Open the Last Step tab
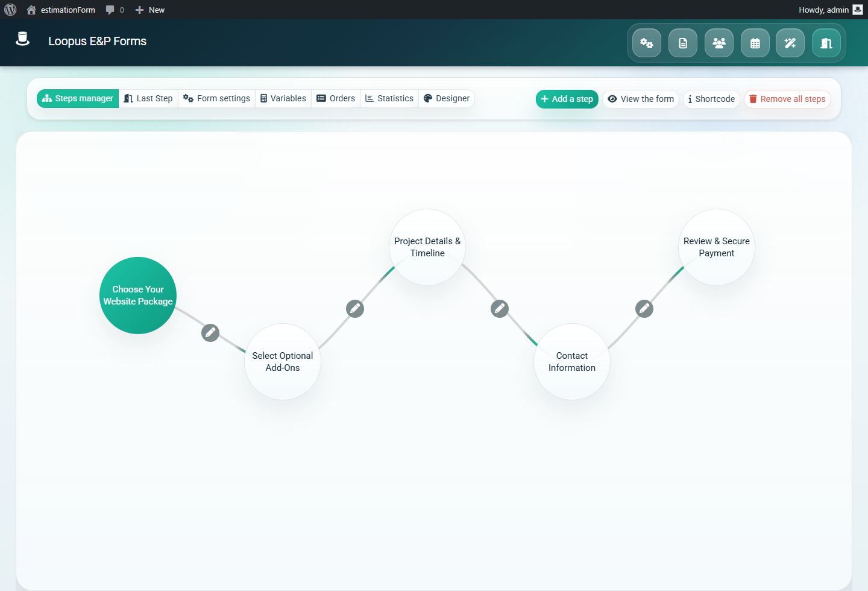The width and height of the screenshot is (868, 591). click(148, 98)
